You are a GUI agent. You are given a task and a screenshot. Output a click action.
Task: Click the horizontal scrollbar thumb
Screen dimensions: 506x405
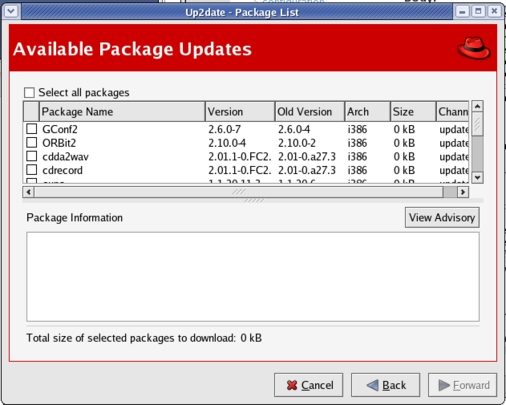[x=239, y=192]
